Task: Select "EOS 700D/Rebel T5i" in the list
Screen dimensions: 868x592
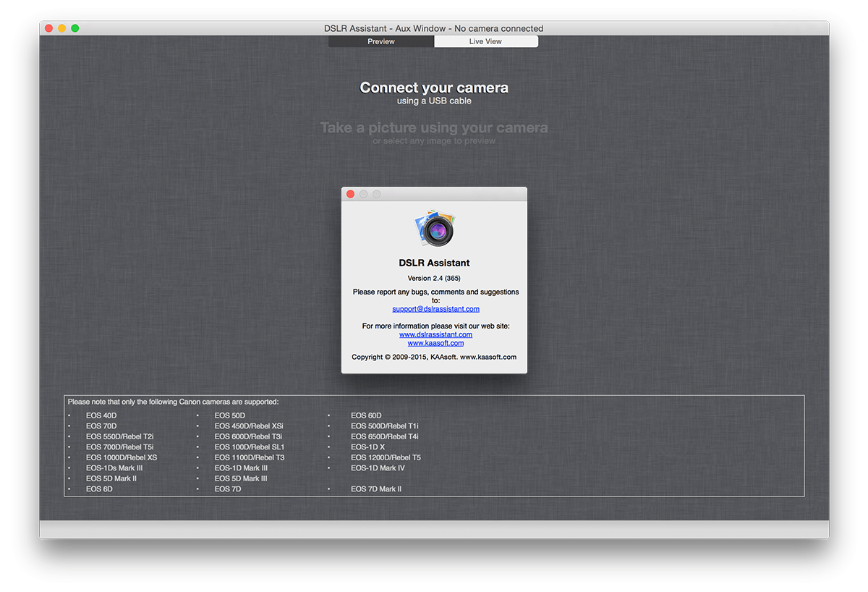Action: tap(119, 447)
